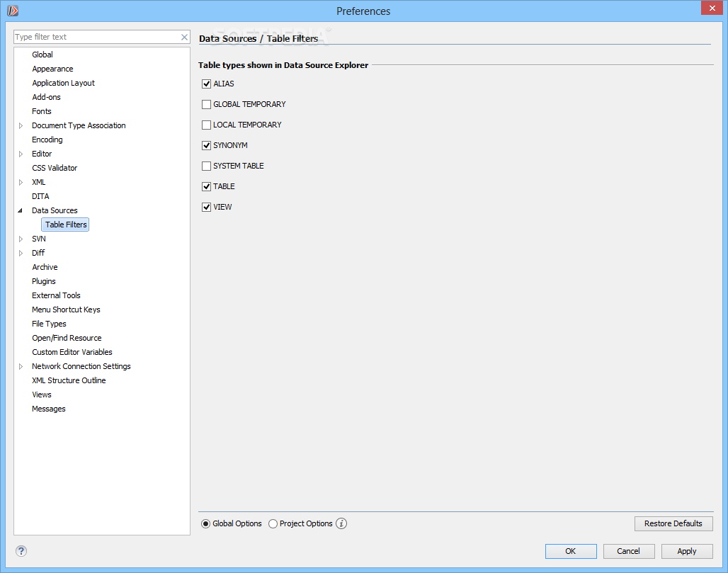
Task: Open the Views preferences page
Action: (x=41, y=395)
